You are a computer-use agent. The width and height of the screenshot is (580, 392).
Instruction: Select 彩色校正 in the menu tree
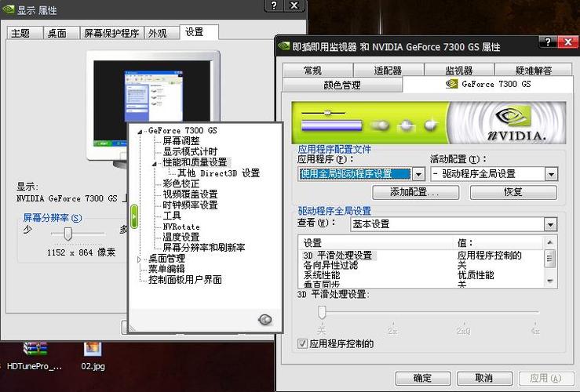click(x=181, y=183)
